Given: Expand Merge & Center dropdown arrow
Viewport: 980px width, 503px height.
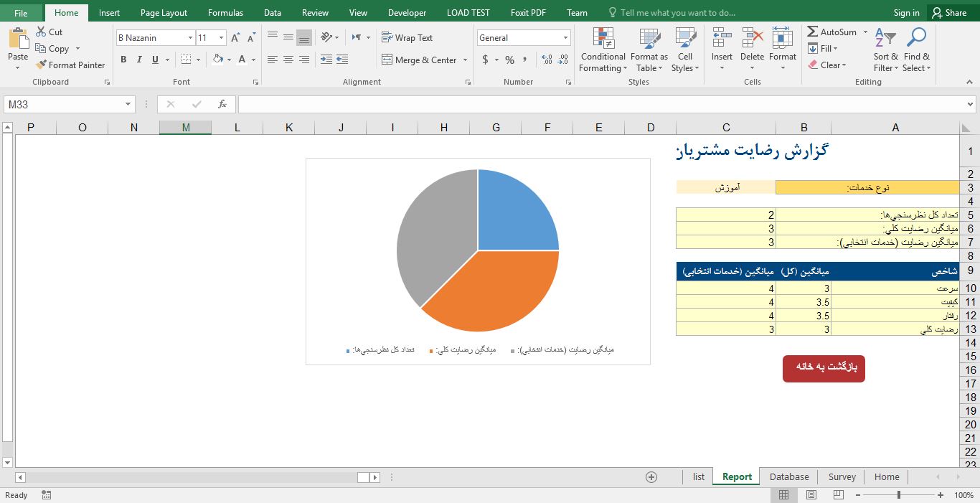Looking at the screenshot, I should [x=465, y=60].
